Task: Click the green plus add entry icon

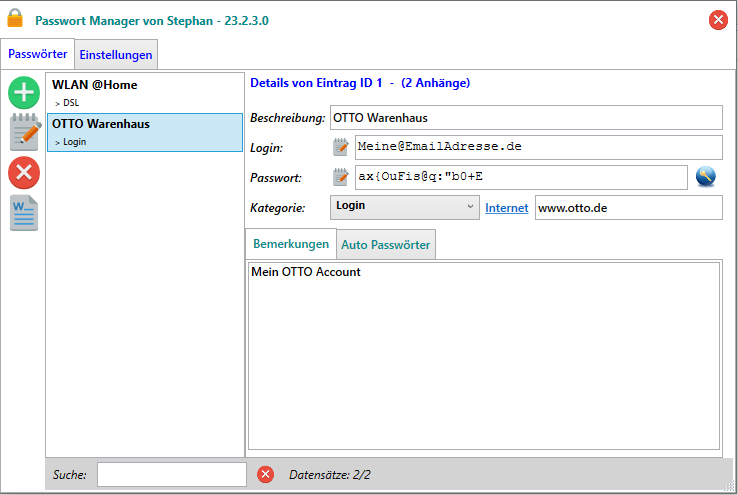Action: 24,93
